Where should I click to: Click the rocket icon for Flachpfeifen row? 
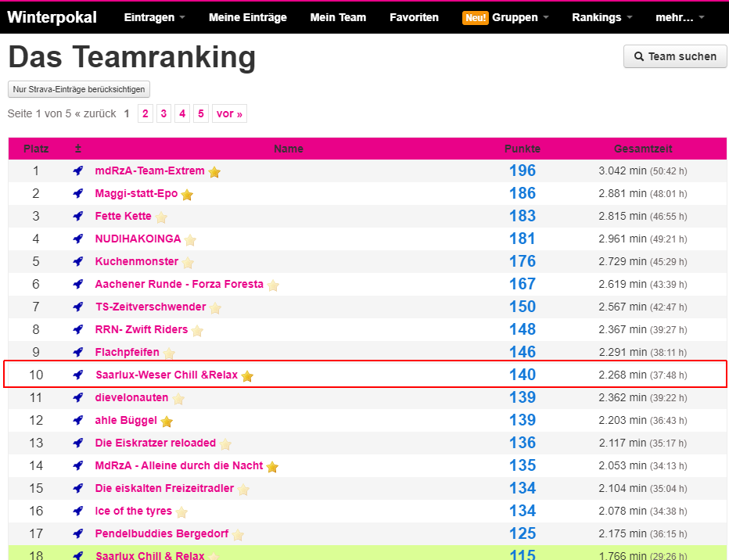pyautogui.click(x=78, y=353)
